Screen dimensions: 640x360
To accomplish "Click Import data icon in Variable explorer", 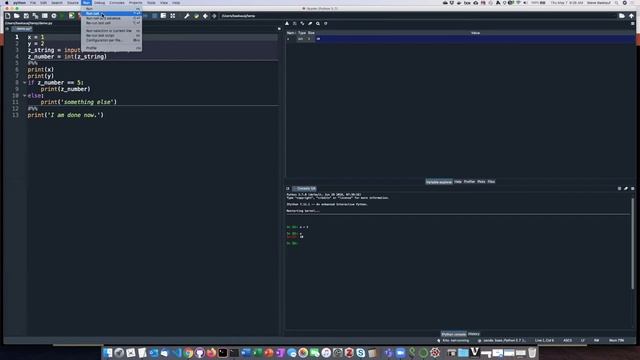I will 287,24.
